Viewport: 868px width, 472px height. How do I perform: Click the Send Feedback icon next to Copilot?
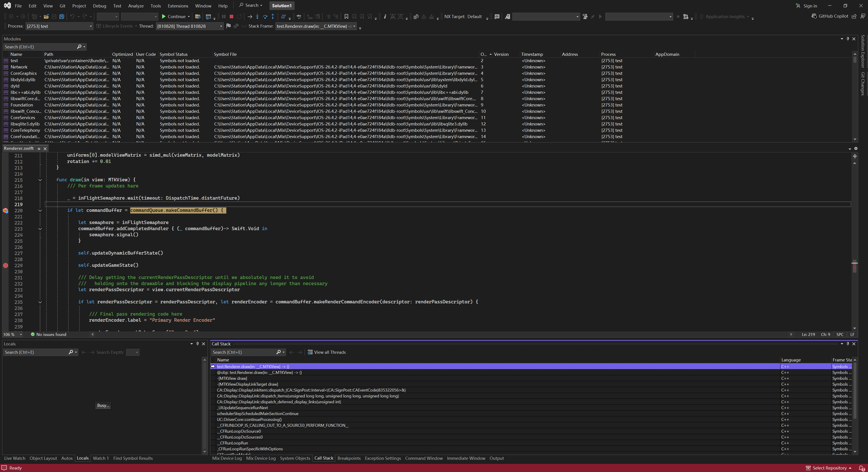[863, 16]
